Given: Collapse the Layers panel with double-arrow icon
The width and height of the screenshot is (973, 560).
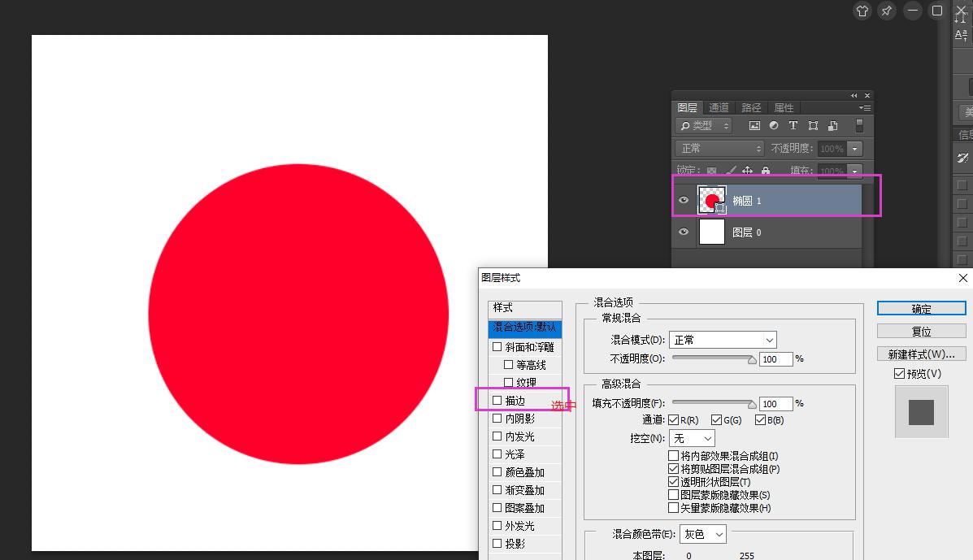Looking at the screenshot, I should (854, 96).
